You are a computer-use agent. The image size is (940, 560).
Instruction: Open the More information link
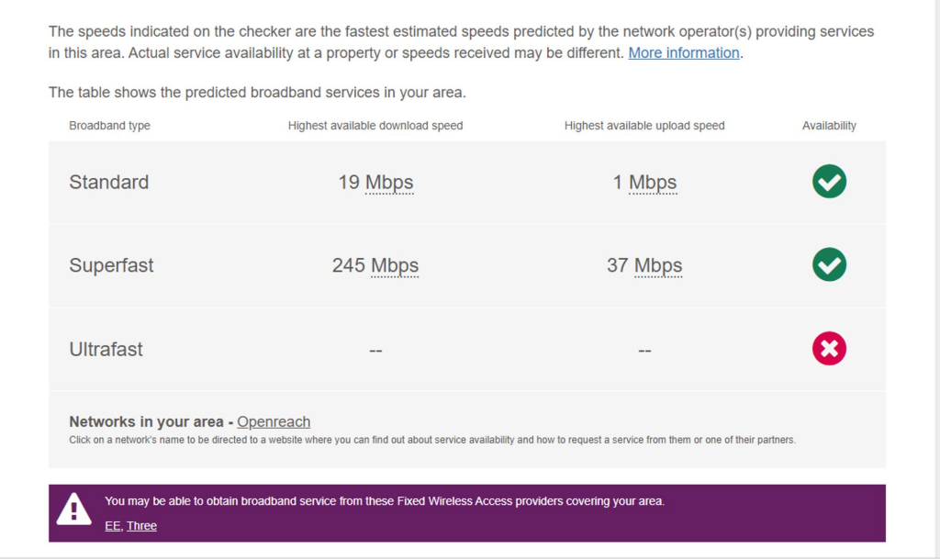(683, 52)
